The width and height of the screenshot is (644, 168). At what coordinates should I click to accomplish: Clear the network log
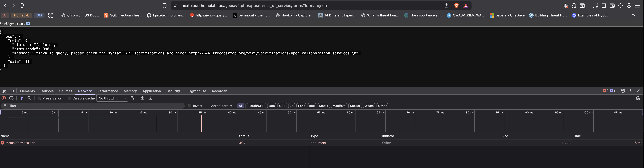11,98
